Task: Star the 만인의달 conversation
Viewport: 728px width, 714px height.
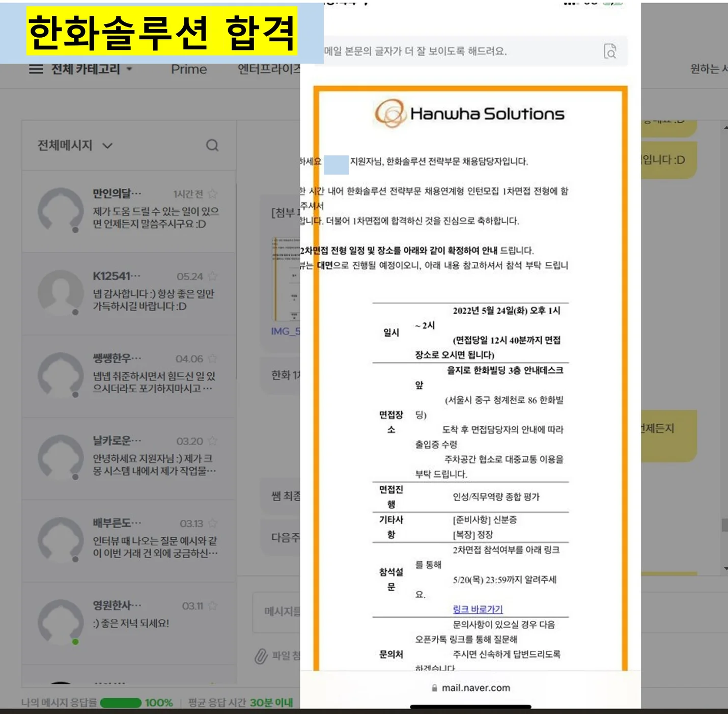Action: 213,194
